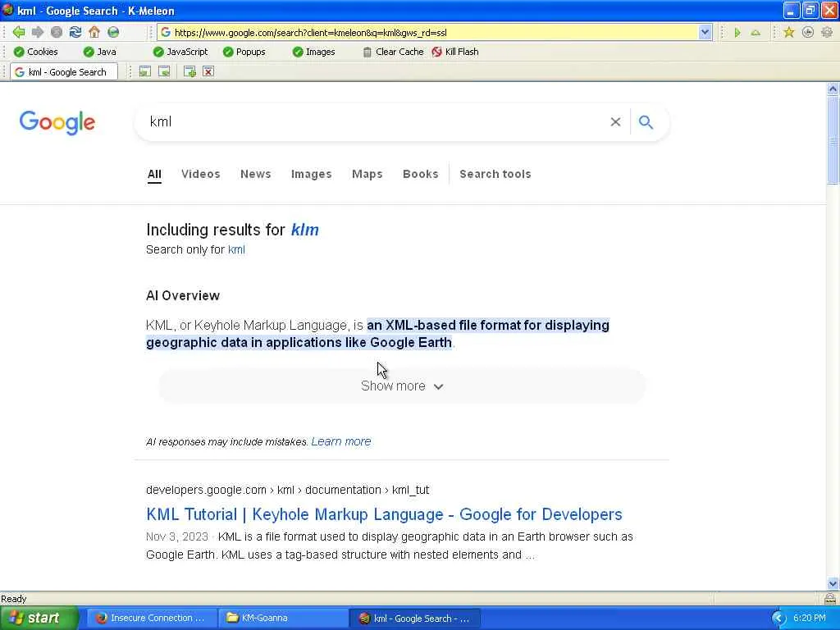Click the gray Forward arrow
Screen dimensions: 840x630
38,32
